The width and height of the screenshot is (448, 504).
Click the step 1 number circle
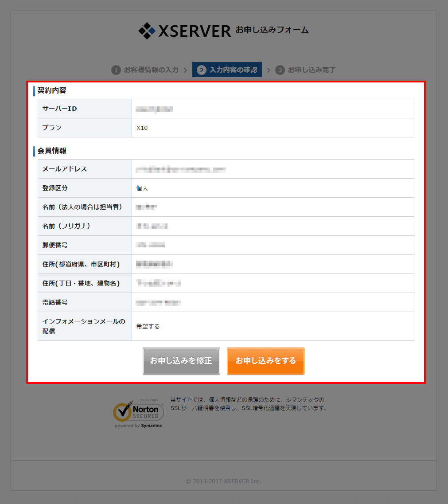116,70
